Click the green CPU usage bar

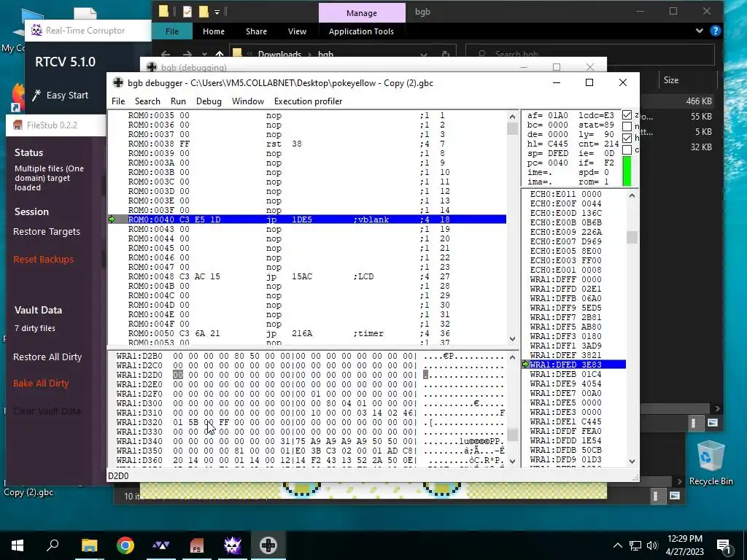(x=627, y=171)
